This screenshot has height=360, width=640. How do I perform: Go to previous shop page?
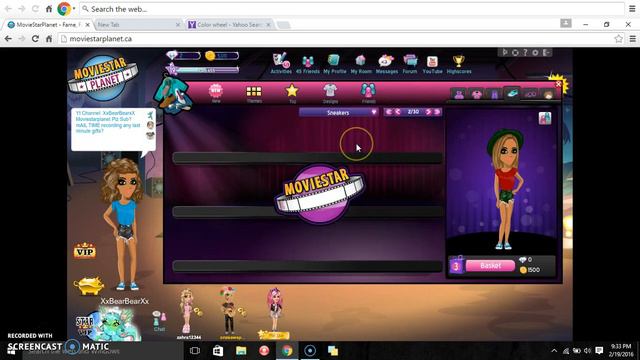pos(397,112)
